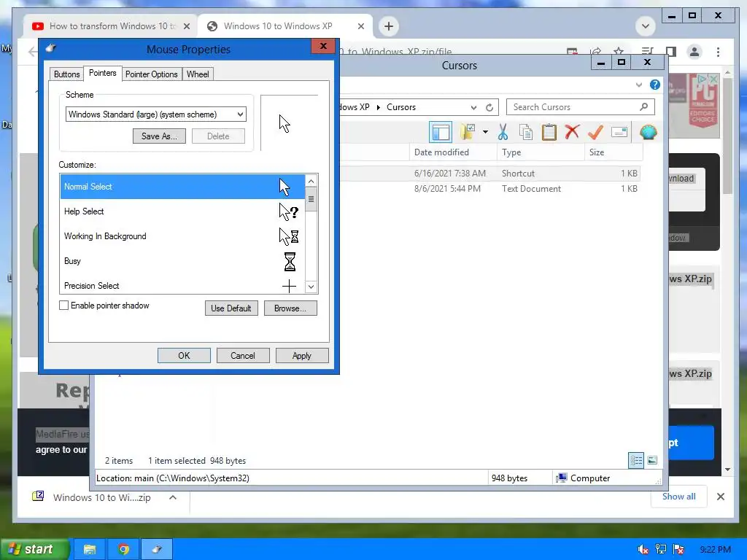Open download item options chevron
This screenshot has height=560, width=747.
click(x=173, y=497)
